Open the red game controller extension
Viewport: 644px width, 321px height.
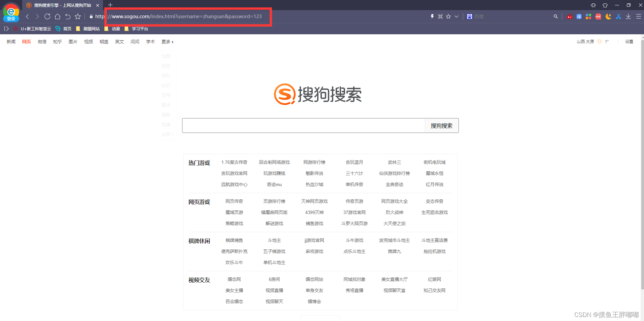[569, 16]
